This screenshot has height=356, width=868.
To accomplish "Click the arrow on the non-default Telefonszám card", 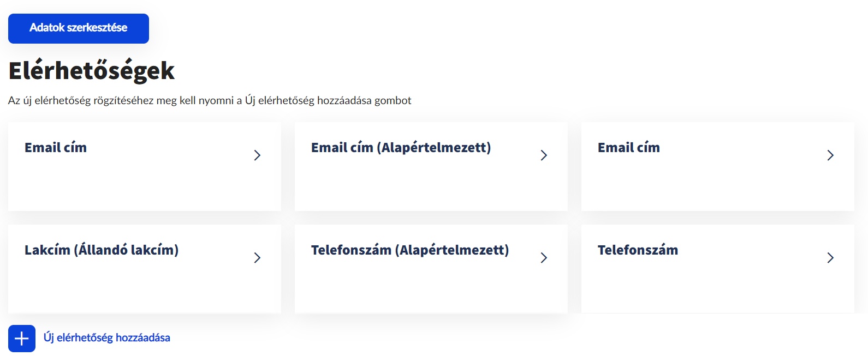I will pos(830,258).
